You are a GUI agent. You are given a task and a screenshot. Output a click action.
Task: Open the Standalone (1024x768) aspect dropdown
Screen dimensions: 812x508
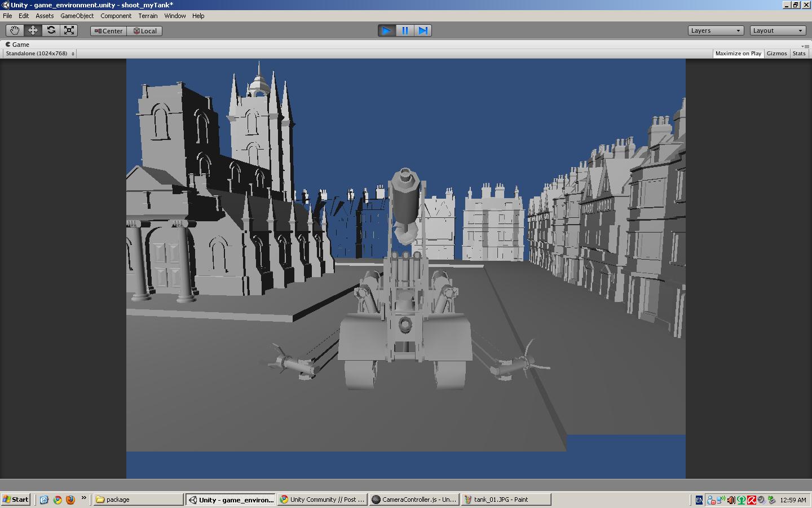click(38, 53)
